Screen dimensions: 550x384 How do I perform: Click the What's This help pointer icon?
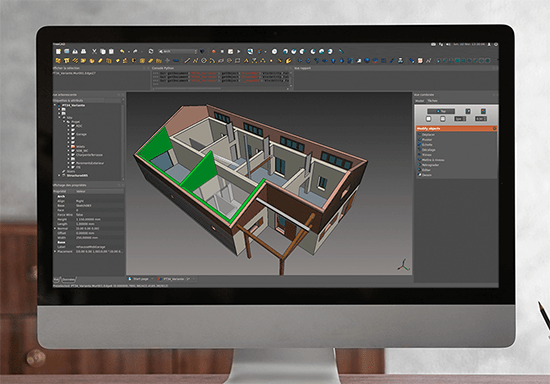[202, 52]
